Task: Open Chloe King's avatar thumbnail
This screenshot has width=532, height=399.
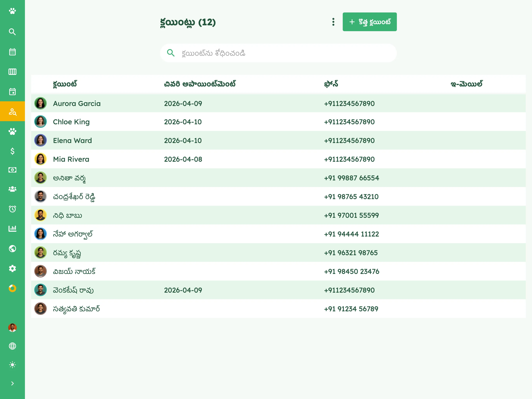Action: coord(40,122)
